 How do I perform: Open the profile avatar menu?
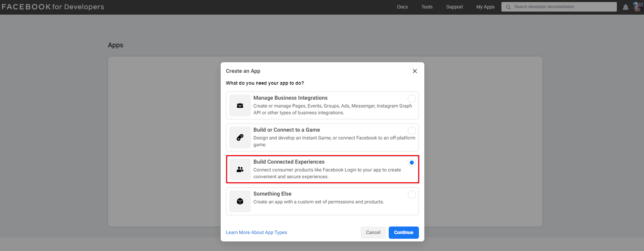coord(638,7)
